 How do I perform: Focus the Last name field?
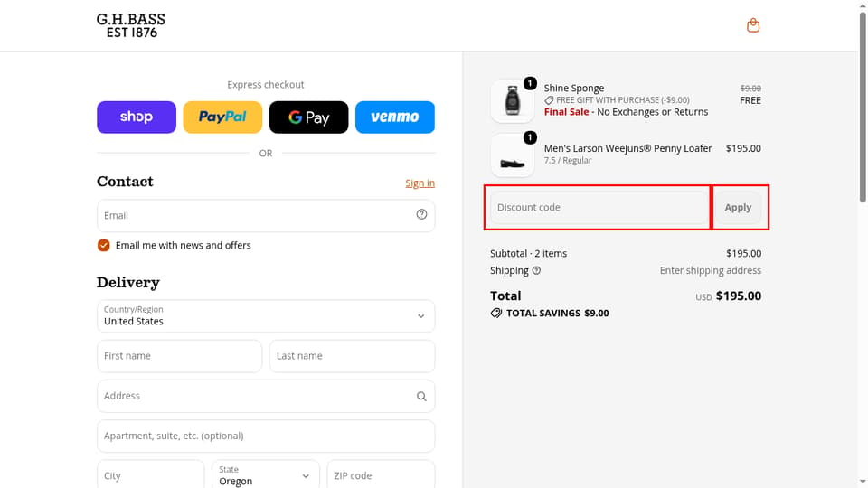point(352,356)
